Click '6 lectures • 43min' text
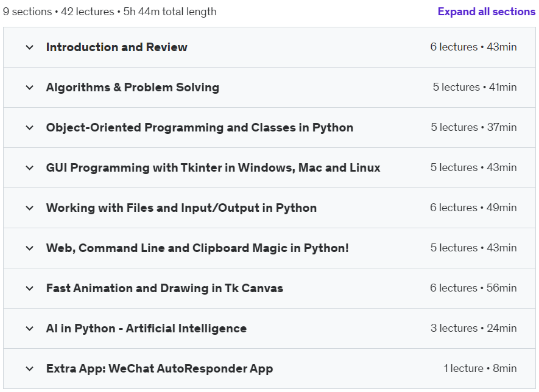The height and width of the screenshot is (392, 539). coord(473,47)
